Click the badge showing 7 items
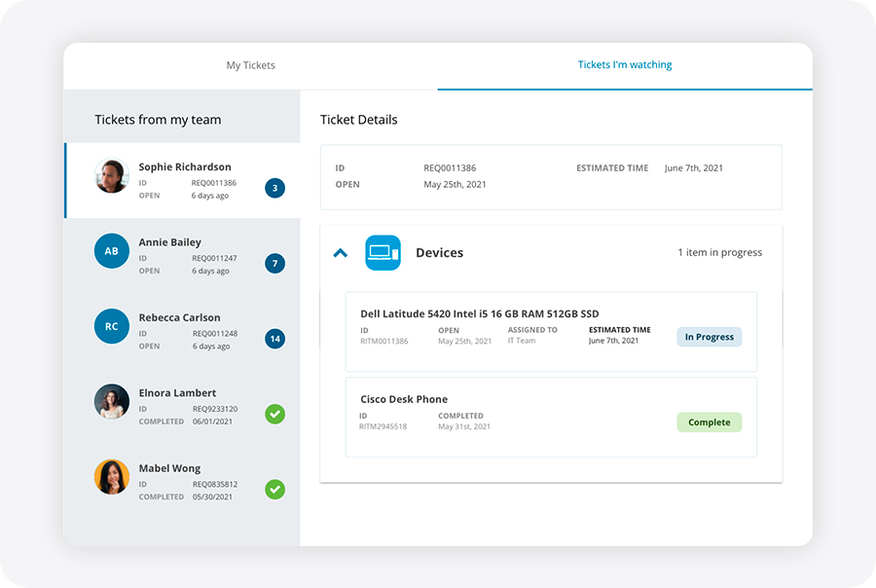876x588 pixels. [x=274, y=264]
